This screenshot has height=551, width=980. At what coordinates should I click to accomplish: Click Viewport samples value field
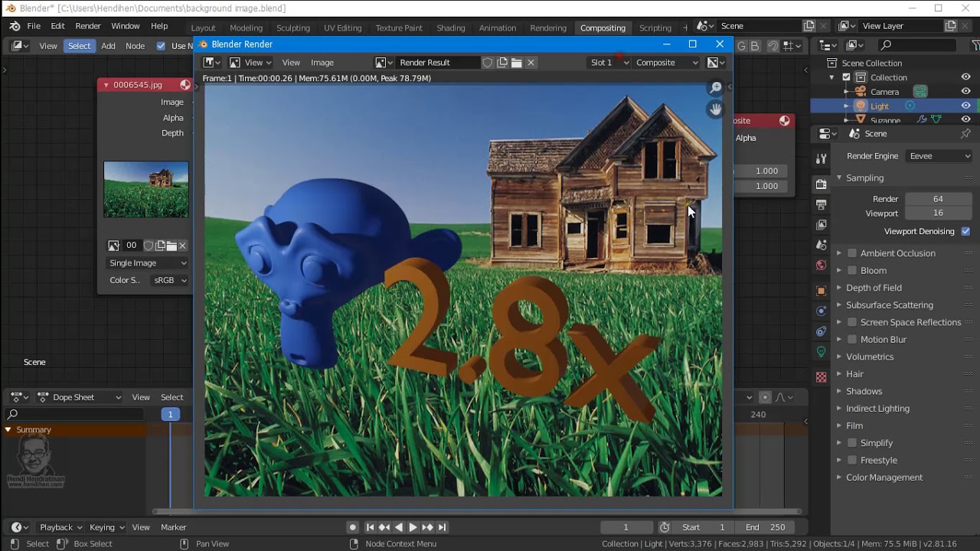[938, 214]
